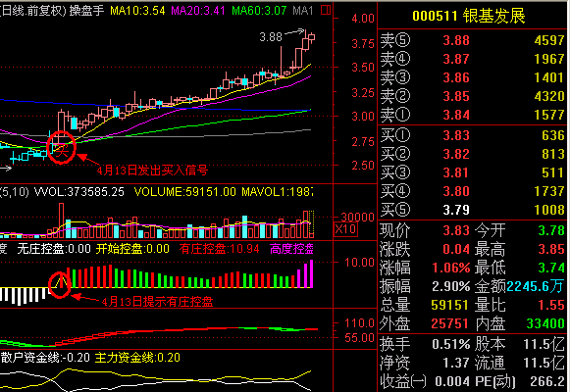Select the MA10:3.54 moving average label
This screenshot has height=392, width=570.
(x=137, y=10)
